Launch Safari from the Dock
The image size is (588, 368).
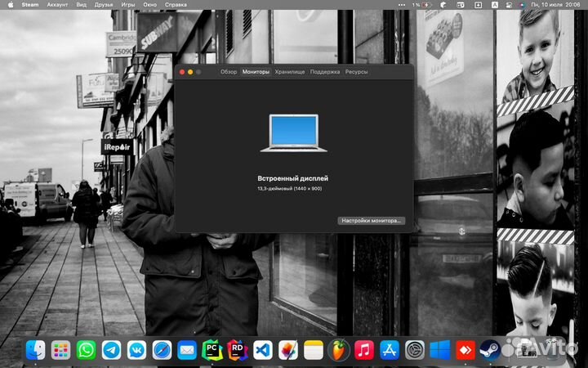pyautogui.click(x=162, y=350)
